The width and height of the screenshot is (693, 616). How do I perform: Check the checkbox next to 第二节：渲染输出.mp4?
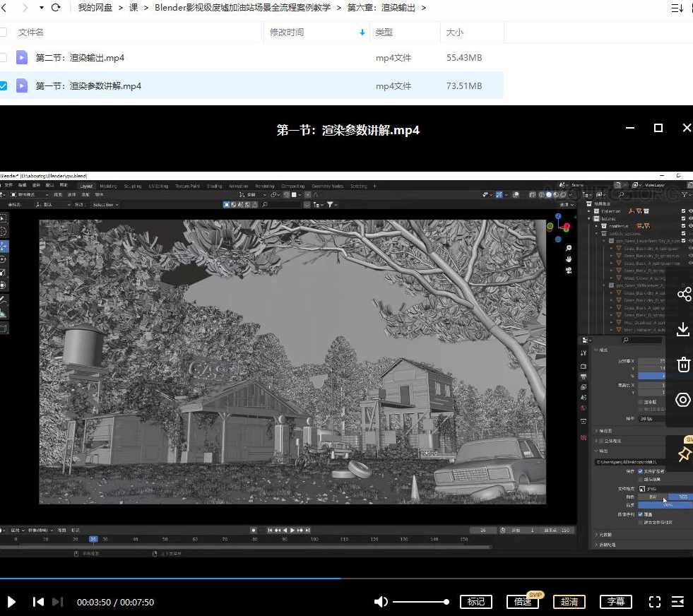point(3,58)
